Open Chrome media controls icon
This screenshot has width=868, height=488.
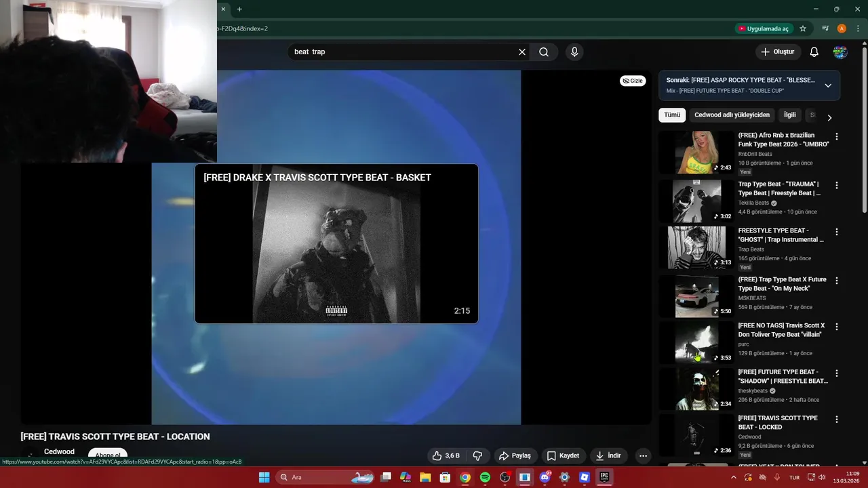point(825,28)
